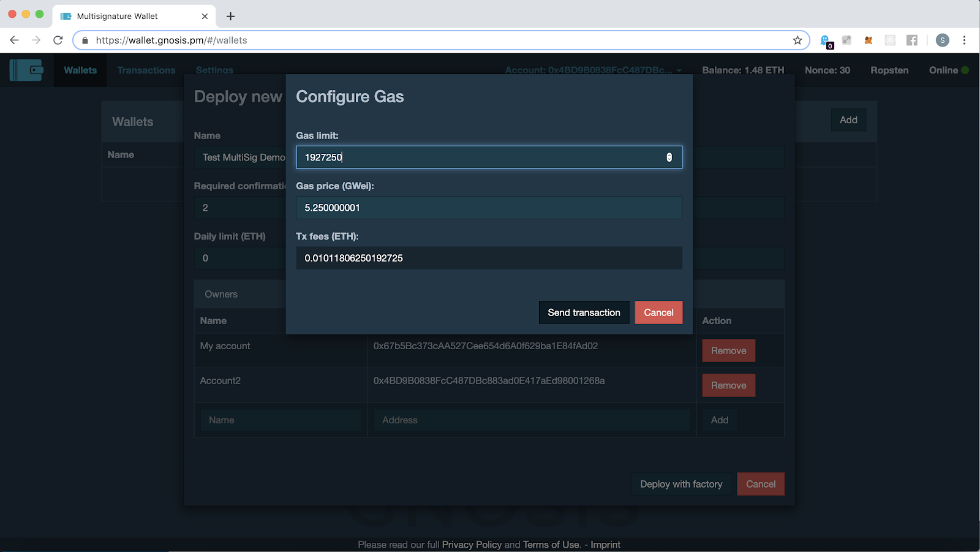Image resolution: width=980 pixels, height=552 pixels.
Task: Reload the wallet page
Action: [x=58, y=40]
